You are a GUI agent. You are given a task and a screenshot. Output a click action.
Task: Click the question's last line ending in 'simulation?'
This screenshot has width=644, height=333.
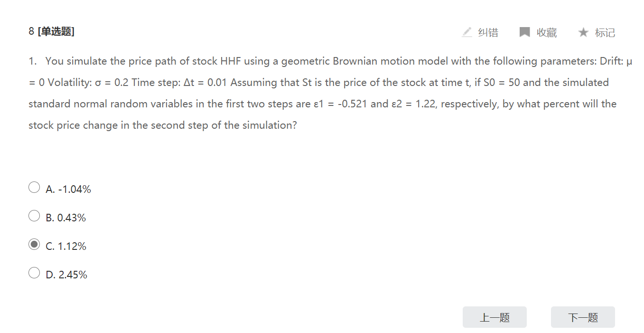[163, 125]
